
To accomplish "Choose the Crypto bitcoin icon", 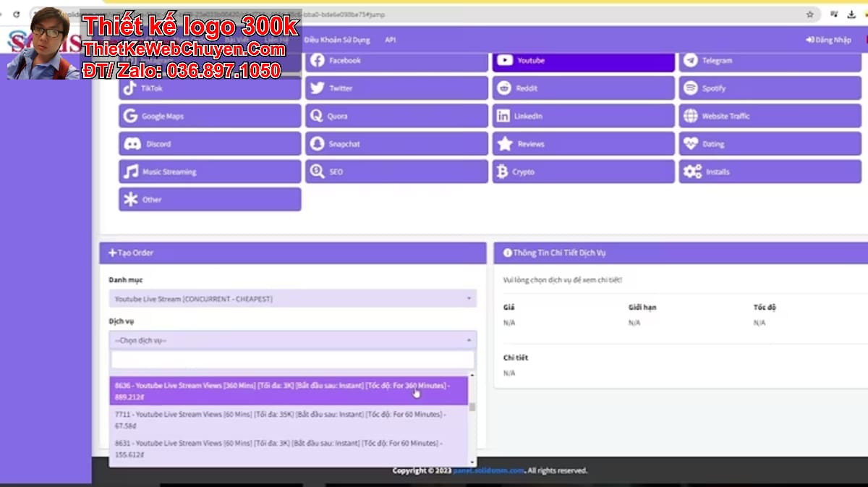I will [503, 171].
